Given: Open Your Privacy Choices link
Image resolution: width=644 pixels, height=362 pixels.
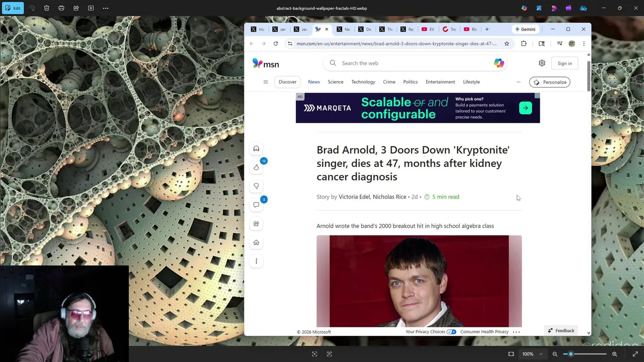Looking at the screenshot, I should pyautogui.click(x=431, y=332).
